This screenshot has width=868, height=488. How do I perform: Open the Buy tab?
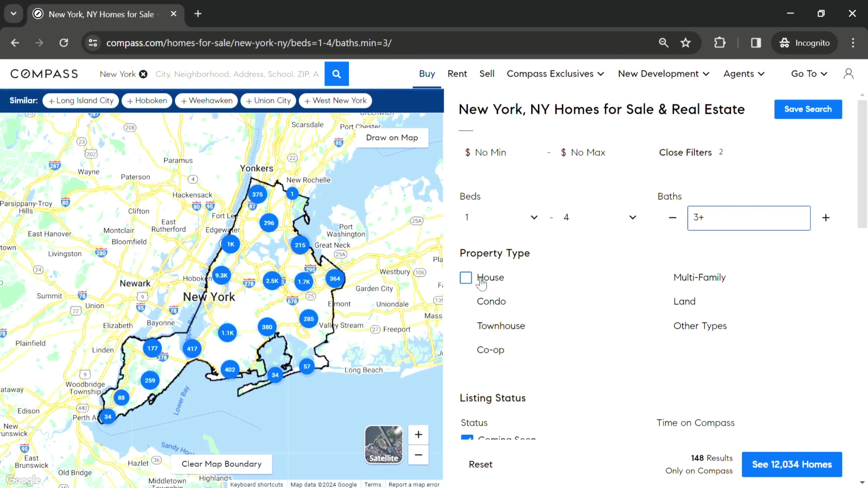point(427,74)
